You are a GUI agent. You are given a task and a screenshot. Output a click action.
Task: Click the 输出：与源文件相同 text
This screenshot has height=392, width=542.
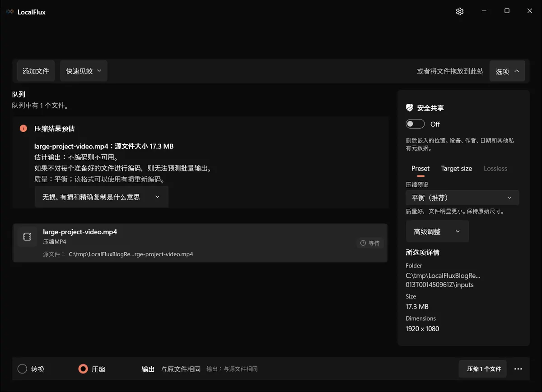click(x=232, y=369)
